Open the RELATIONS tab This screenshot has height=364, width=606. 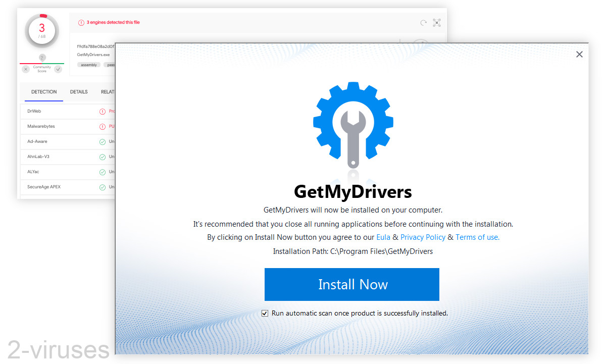pyautogui.click(x=109, y=92)
